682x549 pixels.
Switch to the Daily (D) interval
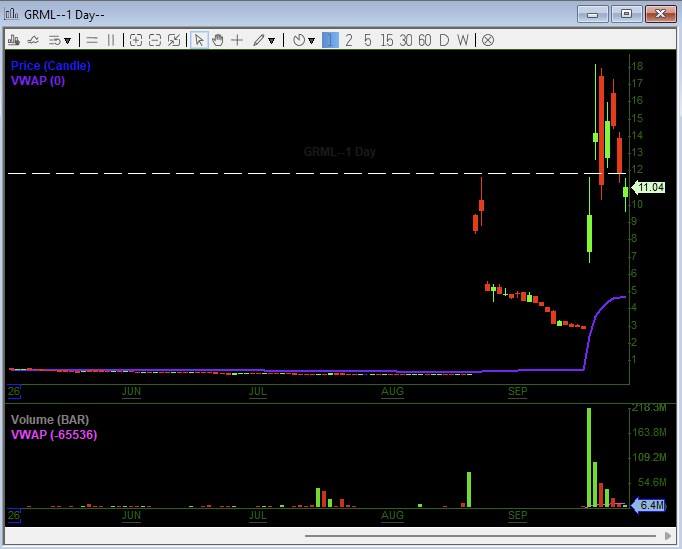coord(444,40)
